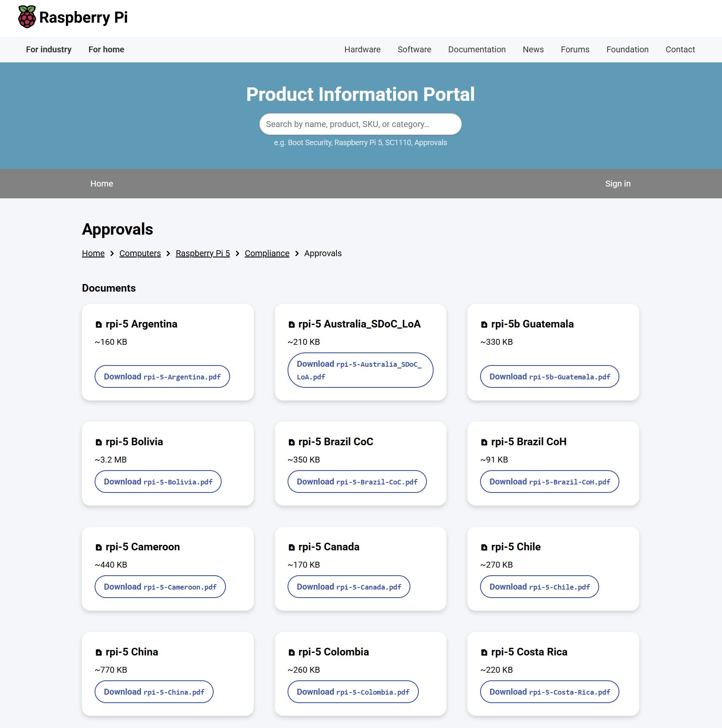The image size is (722, 728).
Task: Open the Compliance breadcrumb link
Action: 267,253
